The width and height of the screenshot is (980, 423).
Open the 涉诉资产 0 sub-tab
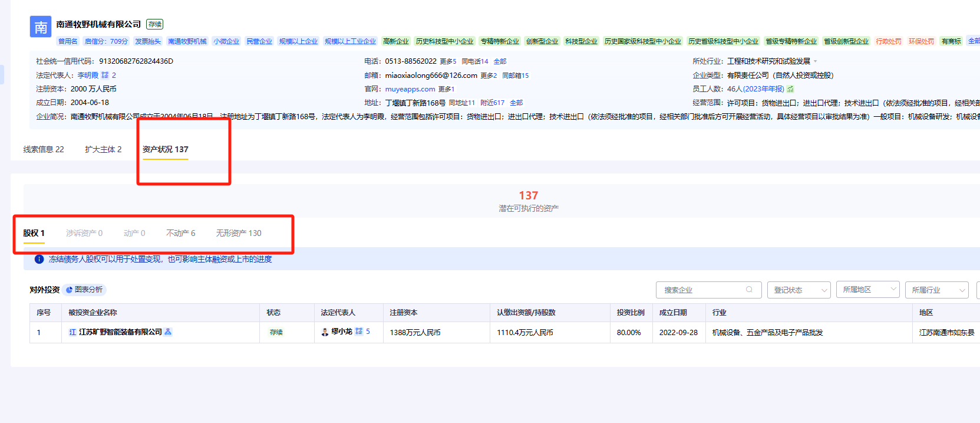click(x=84, y=233)
